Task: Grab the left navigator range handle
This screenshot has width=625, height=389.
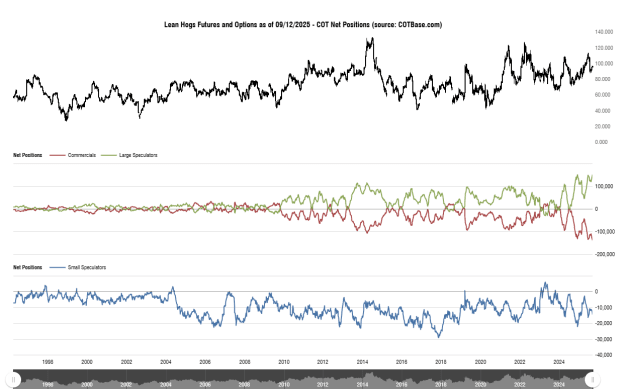Action: coord(14,379)
